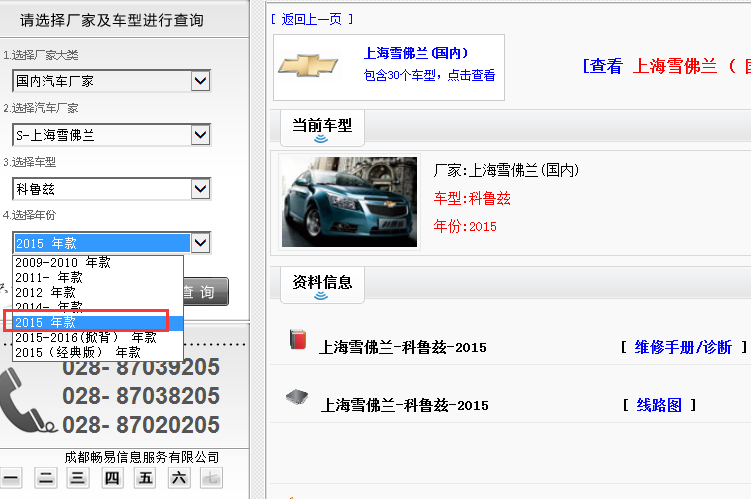
Task: Click the 查询 search button
Action: point(205,292)
